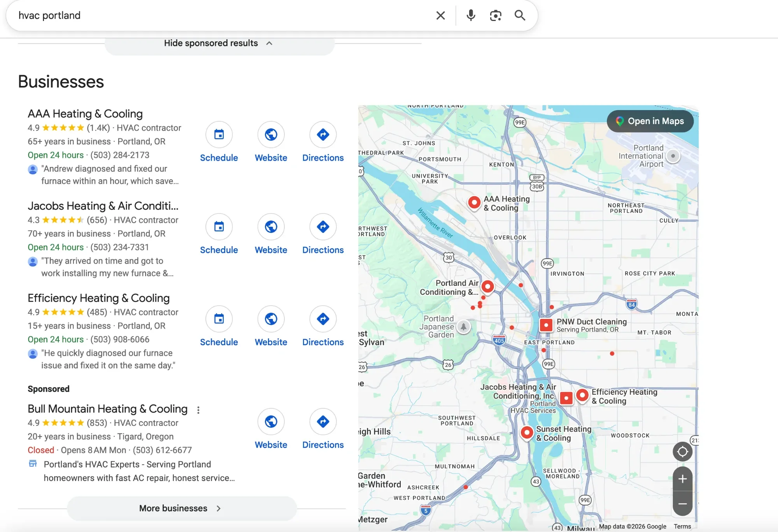Click Portland International Airport map marker

coord(673,156)
